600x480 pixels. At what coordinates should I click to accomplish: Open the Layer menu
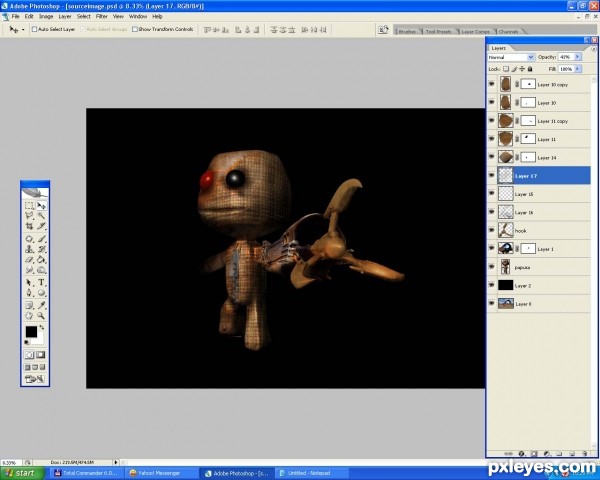pyautogui.click(x=65, y=16)
